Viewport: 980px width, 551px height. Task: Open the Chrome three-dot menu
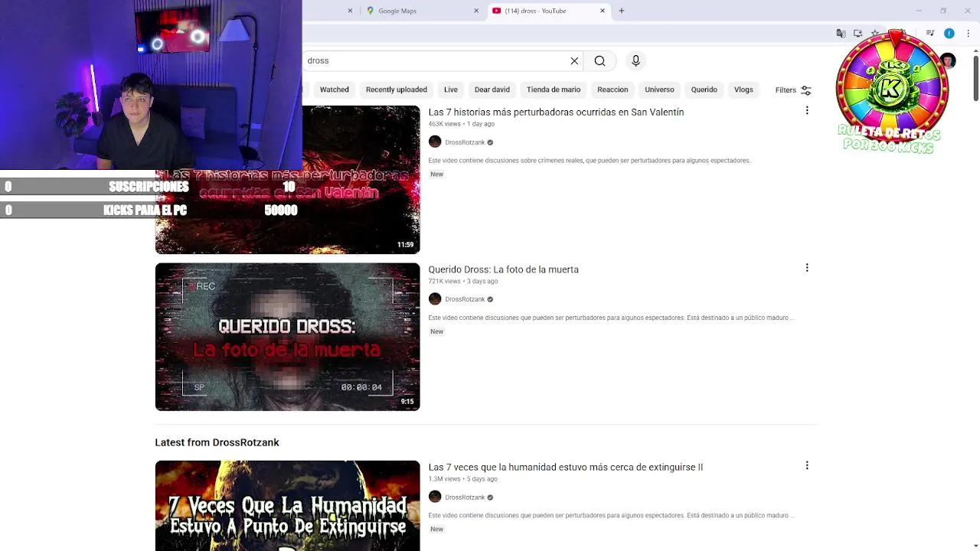[969, 34]
